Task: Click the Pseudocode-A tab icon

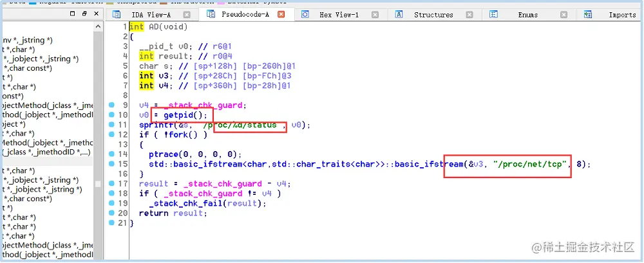Action: point(211,14)
